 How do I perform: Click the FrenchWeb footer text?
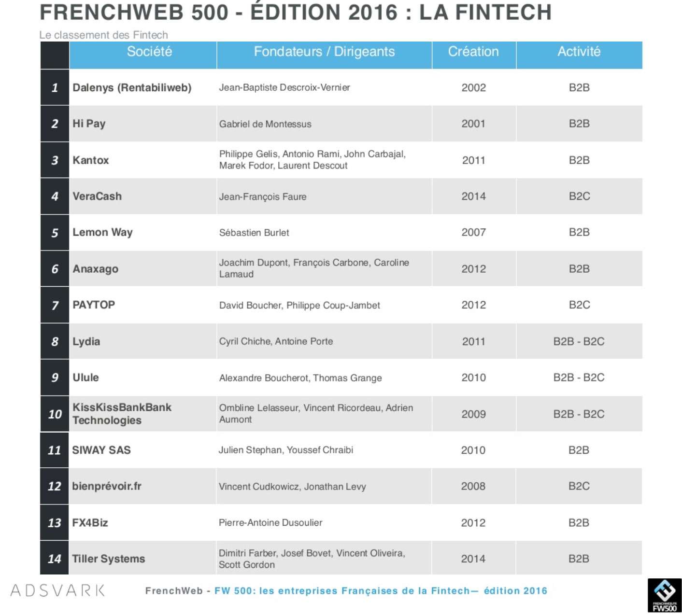click(174, 591)
